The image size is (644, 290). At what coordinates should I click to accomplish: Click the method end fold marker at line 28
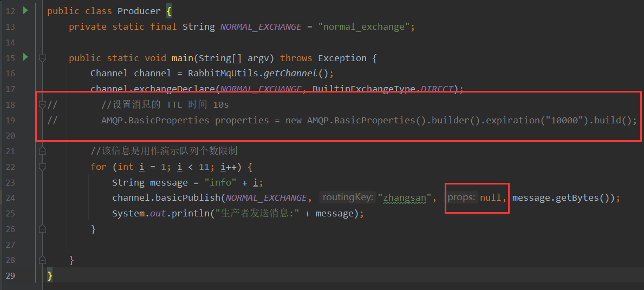tap(42, 260)
